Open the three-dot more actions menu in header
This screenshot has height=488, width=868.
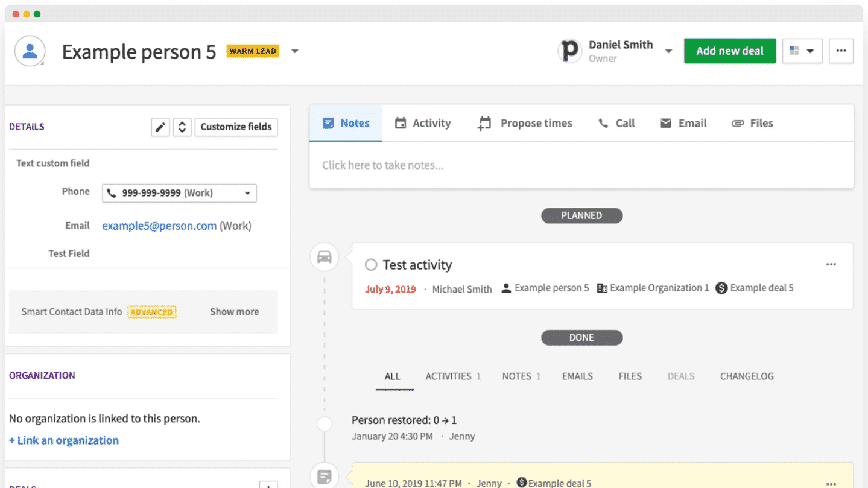841,51
